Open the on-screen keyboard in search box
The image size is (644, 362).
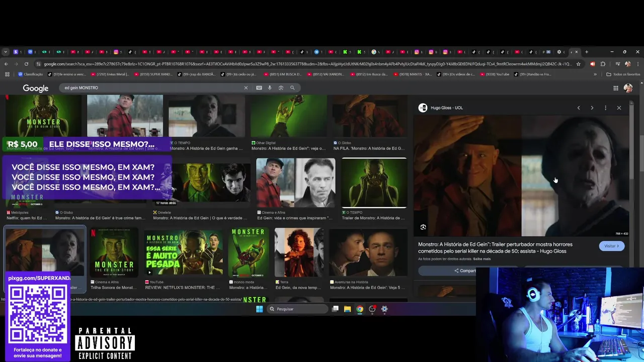coord(259,87)
